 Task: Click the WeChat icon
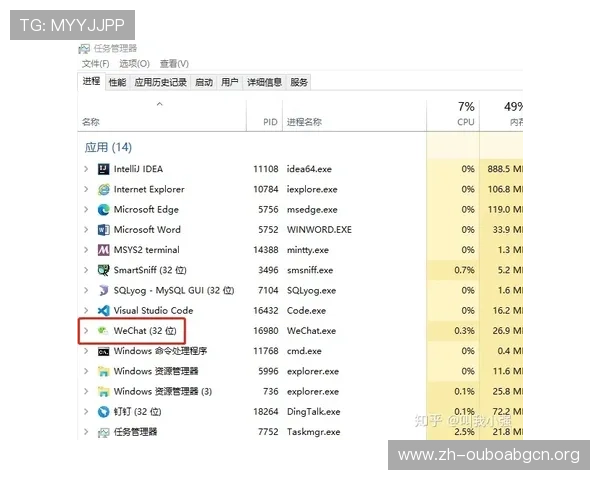(103, 331)
